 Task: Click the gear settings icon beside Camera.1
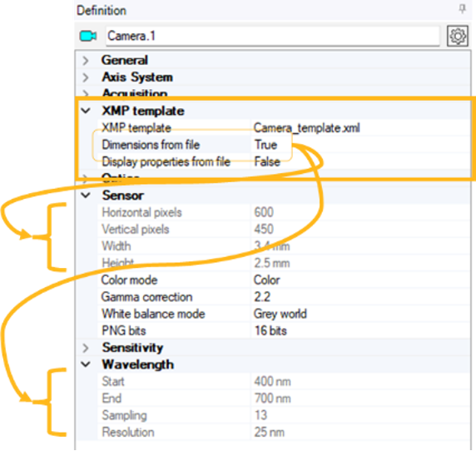tap(458, 36)
